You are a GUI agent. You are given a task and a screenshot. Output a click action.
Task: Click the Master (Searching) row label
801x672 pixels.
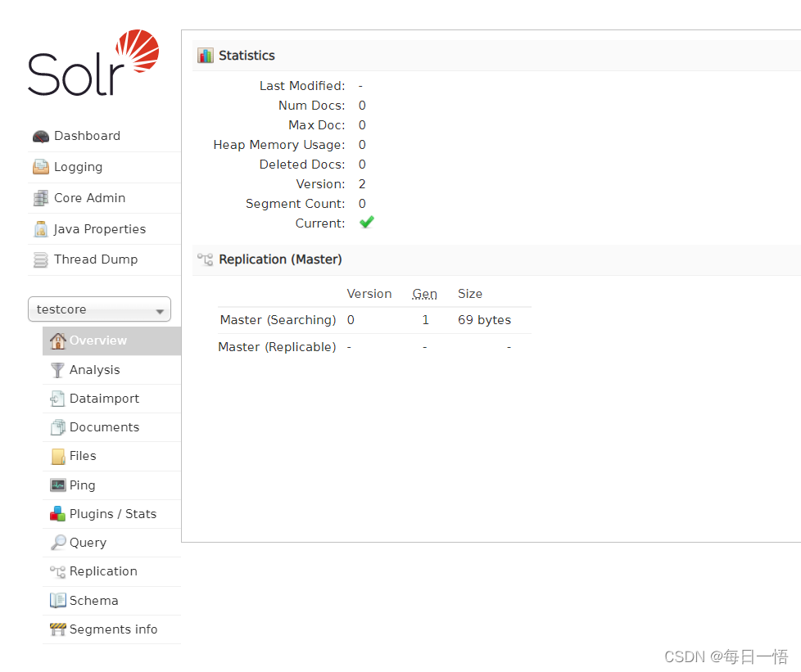pos(278,320)
